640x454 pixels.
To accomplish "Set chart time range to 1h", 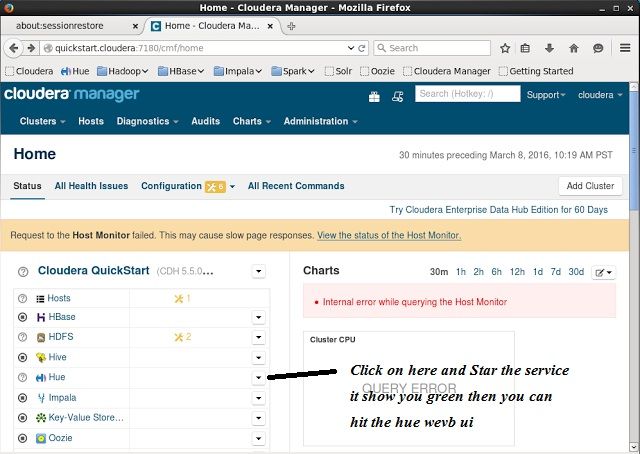I will 461,272.
